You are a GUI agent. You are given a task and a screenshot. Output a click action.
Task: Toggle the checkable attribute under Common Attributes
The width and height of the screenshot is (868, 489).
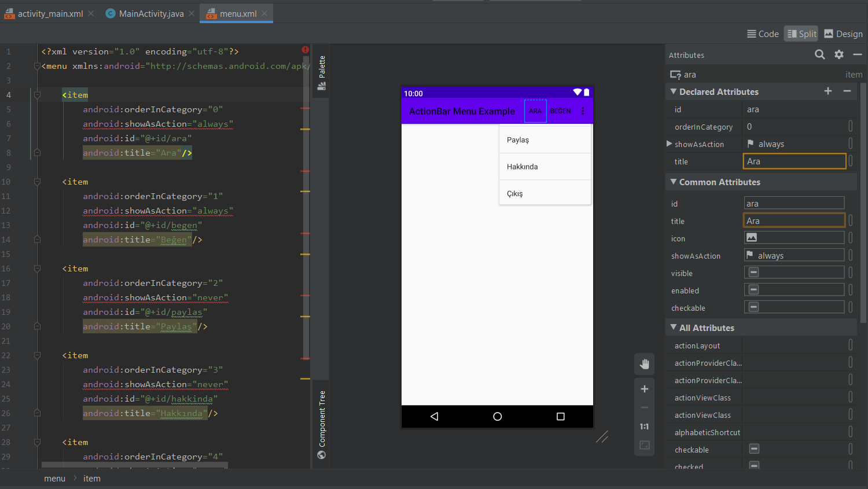(x=753, y=307)
